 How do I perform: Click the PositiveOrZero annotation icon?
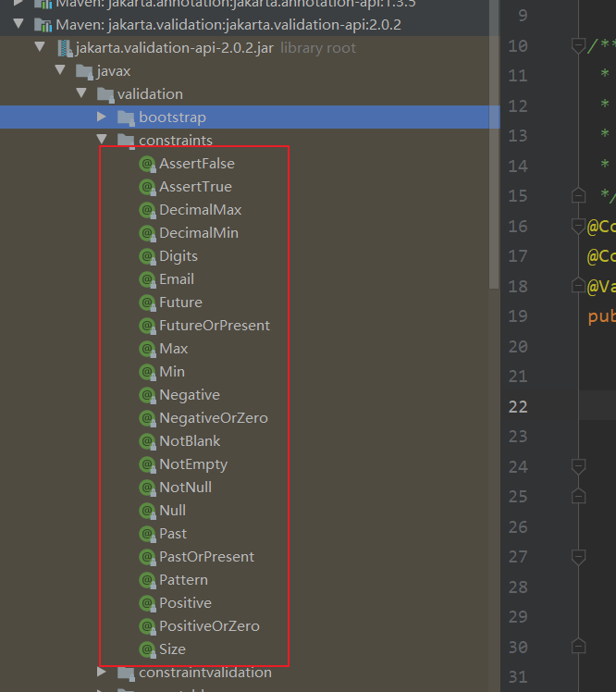(147, 626)
